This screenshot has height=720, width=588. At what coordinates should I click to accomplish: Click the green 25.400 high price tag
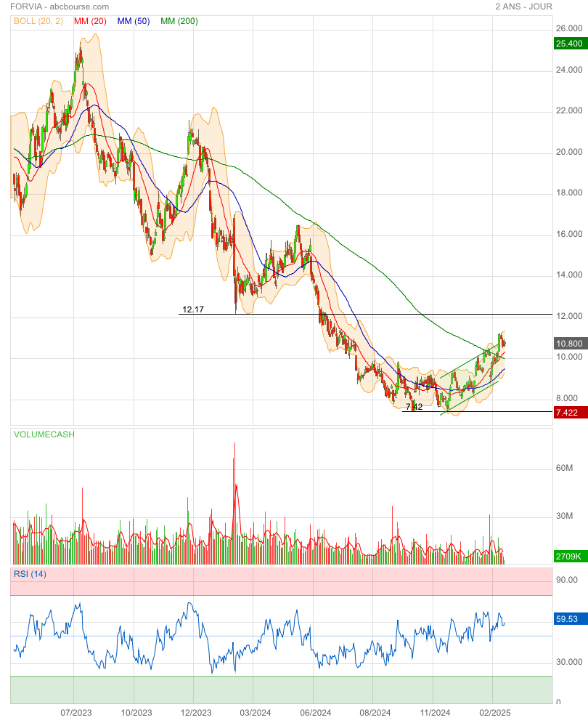pyautogui.click(x=571, y=44)
